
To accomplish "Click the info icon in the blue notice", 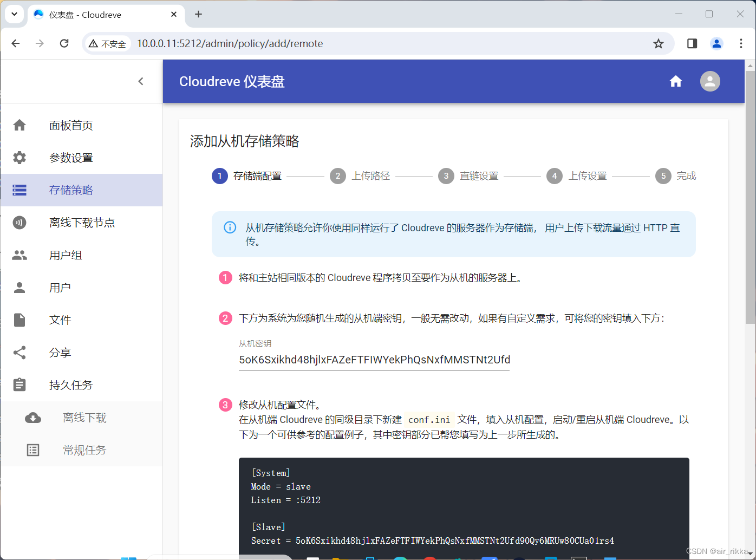I will point(230,227).
